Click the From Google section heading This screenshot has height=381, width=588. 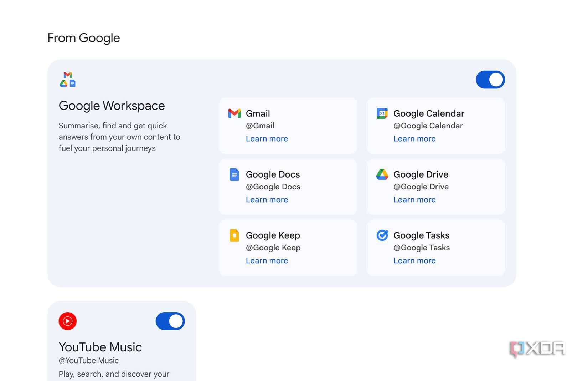pos(83,38)
